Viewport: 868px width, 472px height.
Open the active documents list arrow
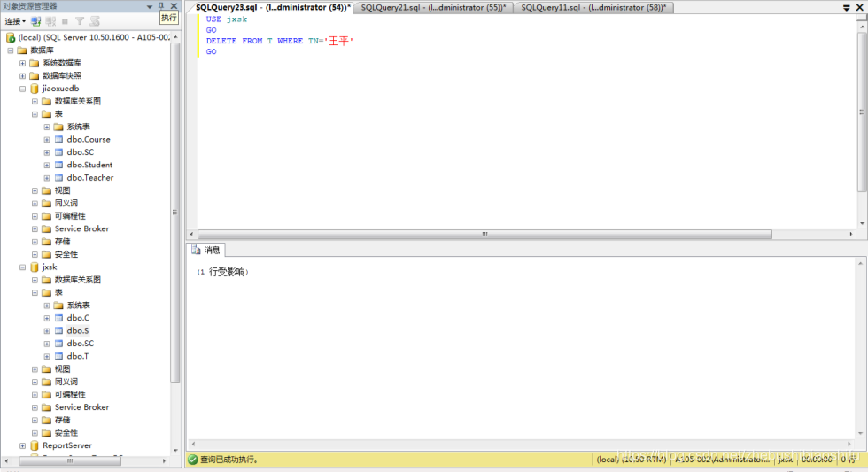(x=847, y=7)
